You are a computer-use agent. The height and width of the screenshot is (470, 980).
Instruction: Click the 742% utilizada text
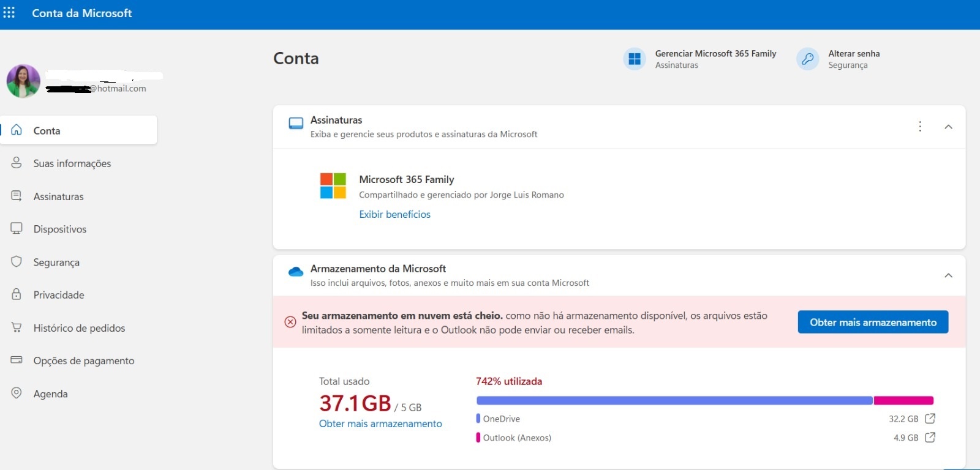(509, 381)
